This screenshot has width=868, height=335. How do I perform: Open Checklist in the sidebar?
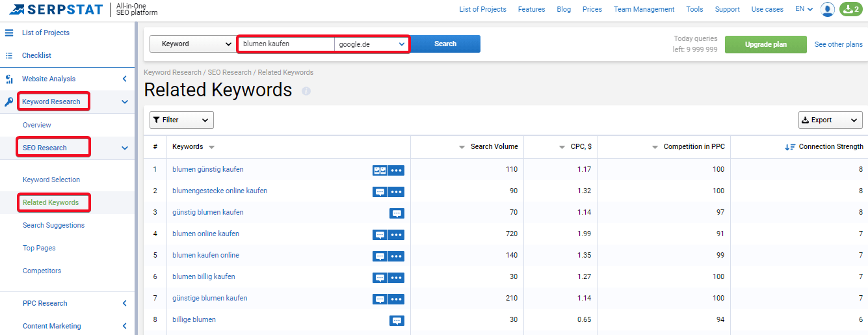pyautogui.click(x=36, y=55)
